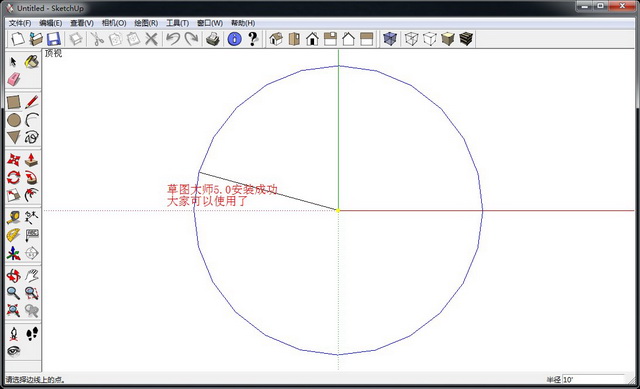This screenshot has height=389, width=640.
Task: Open the 文件(F) menu
Action: point(20,23)
